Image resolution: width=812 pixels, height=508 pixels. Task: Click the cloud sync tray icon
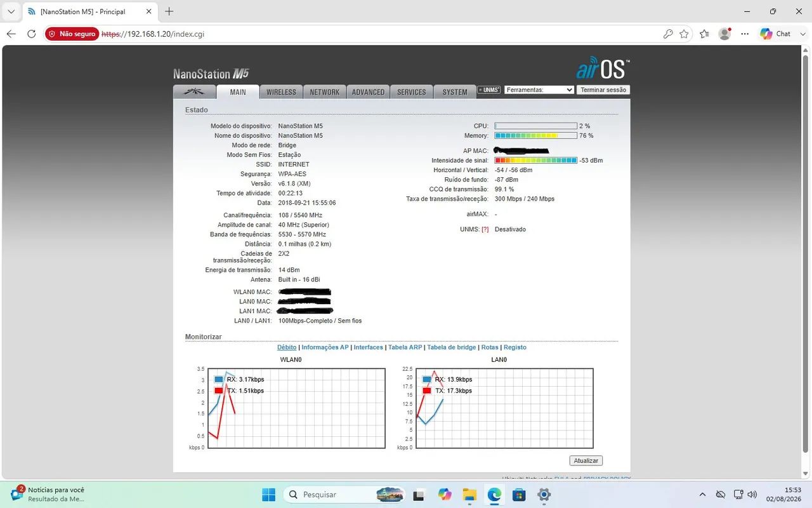tap(721, 495)
